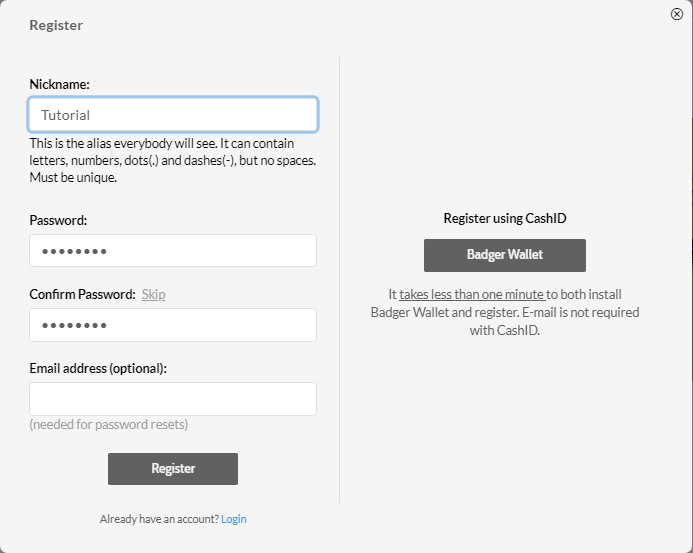
Task: Click the nickname alias rules description text
Action: [173, 160]
